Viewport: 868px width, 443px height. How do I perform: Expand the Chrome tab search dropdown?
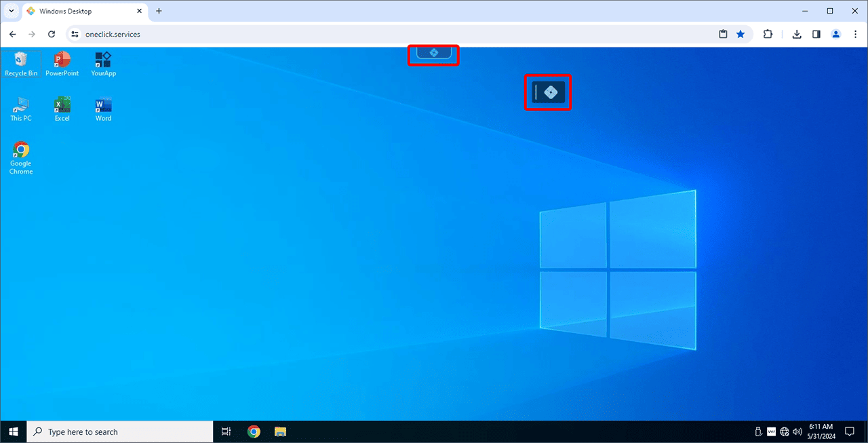(12, 11)
